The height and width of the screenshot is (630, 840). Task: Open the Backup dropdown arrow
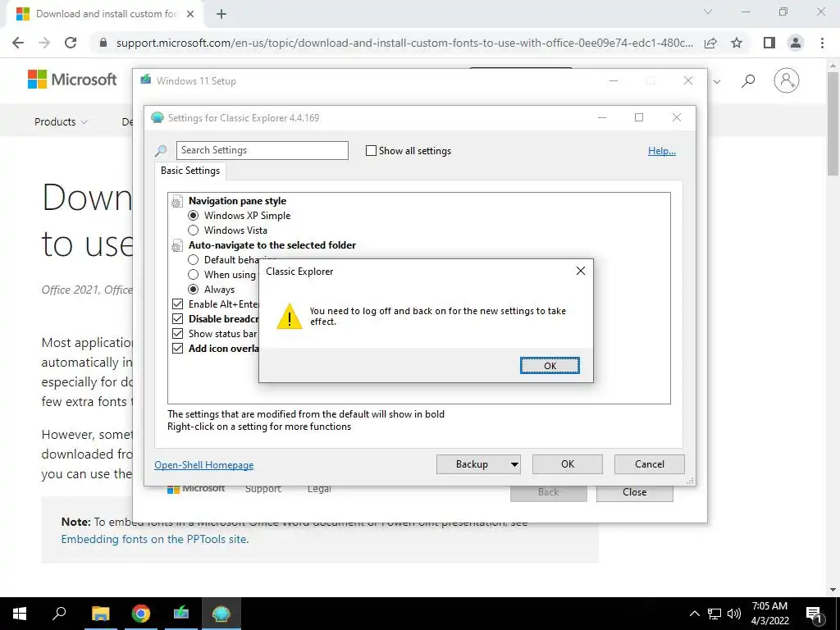(514, 464)
